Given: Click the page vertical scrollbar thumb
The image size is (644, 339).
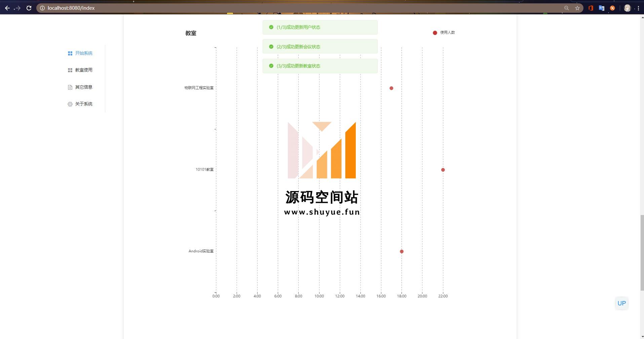Looking at the screenshot, I should coord(642,253).
